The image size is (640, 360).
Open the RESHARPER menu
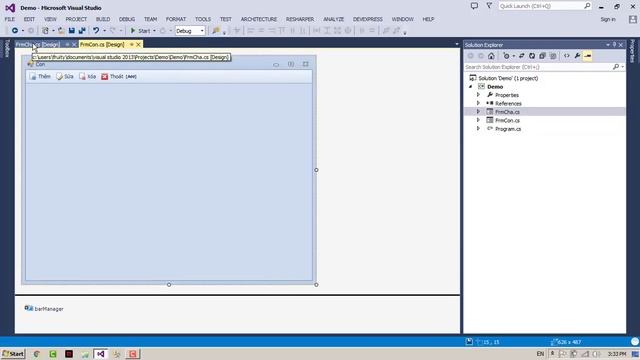tap(300, 19)
